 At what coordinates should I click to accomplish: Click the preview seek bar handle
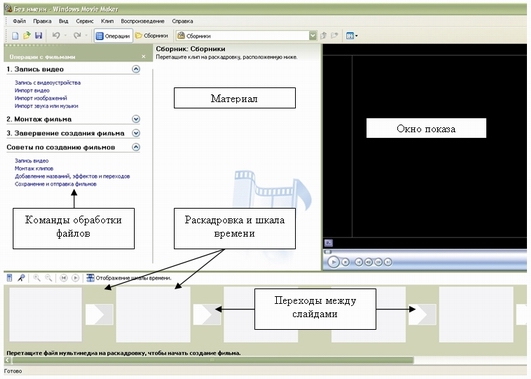point(327,252)
